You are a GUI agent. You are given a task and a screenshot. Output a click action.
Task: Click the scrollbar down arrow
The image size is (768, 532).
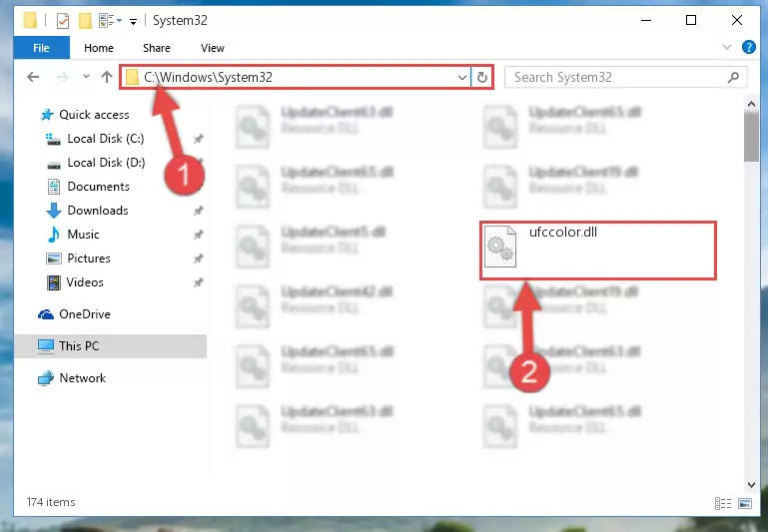(751, 484)
